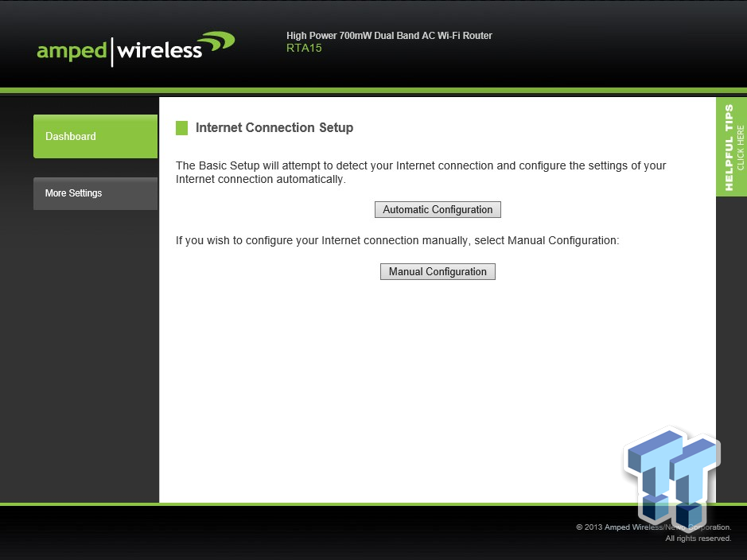
Task: Open the Dashboard section
Action: 95,136
